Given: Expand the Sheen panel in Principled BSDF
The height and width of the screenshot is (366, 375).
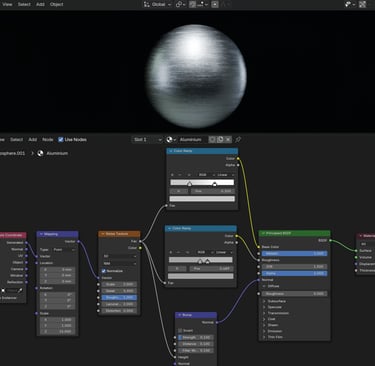Looking at the screenshot, I should point(264,325).
